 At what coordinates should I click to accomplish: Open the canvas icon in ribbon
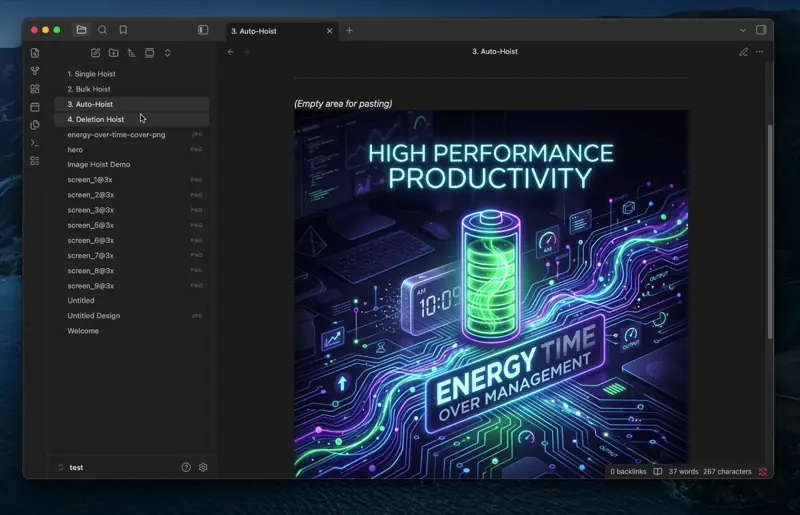[x=35, y=89]
